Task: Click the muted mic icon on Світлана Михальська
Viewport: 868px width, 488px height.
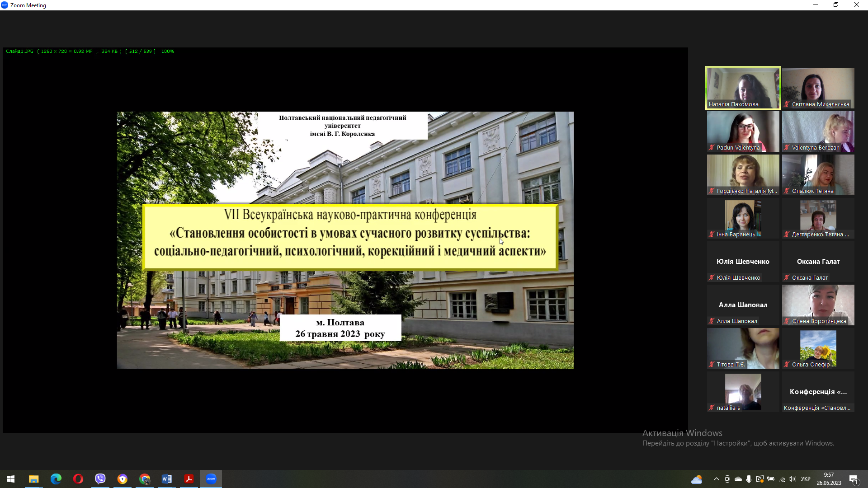Action: point(787,104)
